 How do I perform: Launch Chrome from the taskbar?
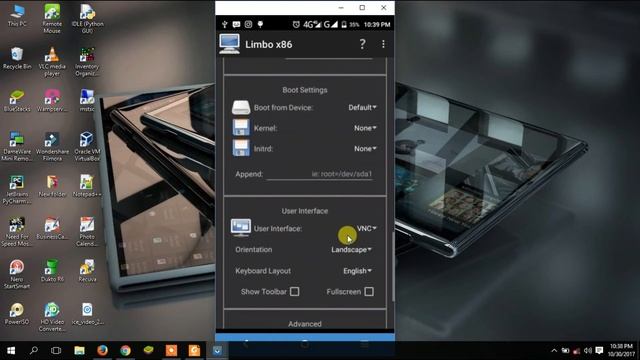point(125,350)
